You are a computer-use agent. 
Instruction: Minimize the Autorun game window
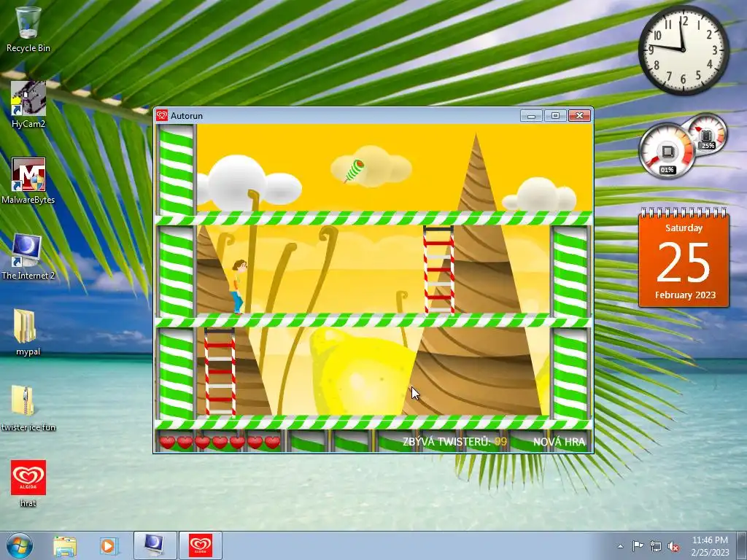tap(531, 116)
